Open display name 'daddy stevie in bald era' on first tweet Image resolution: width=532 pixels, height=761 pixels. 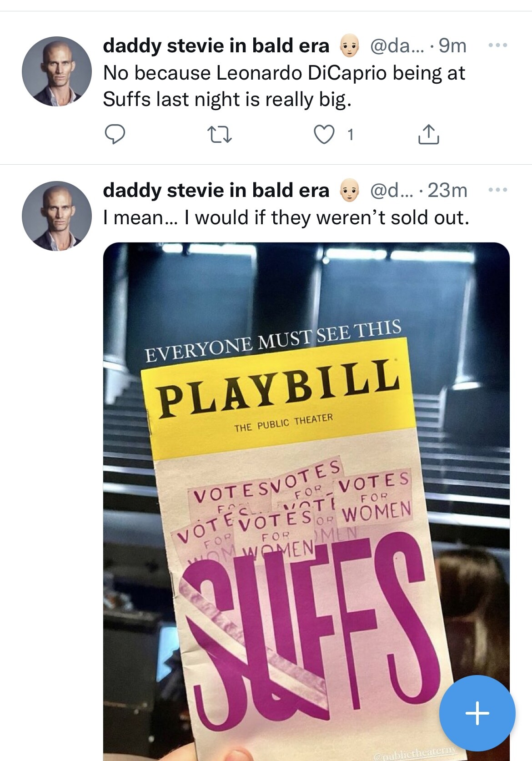[x=216, y=45]
